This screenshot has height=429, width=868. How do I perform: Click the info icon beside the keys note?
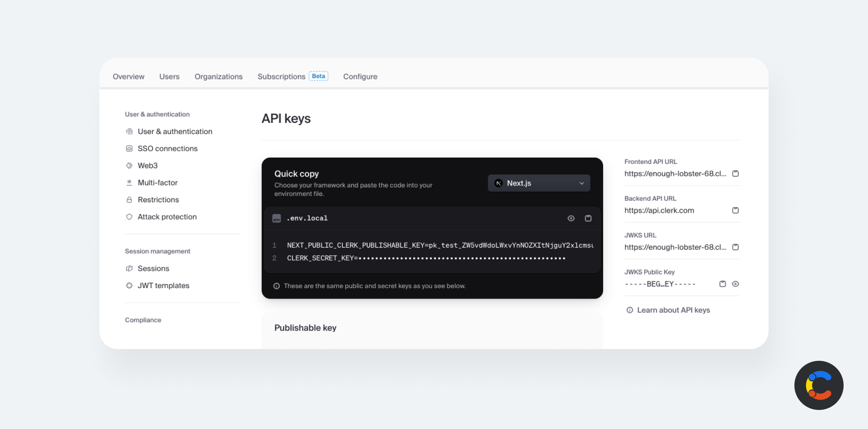click(277, 286)
